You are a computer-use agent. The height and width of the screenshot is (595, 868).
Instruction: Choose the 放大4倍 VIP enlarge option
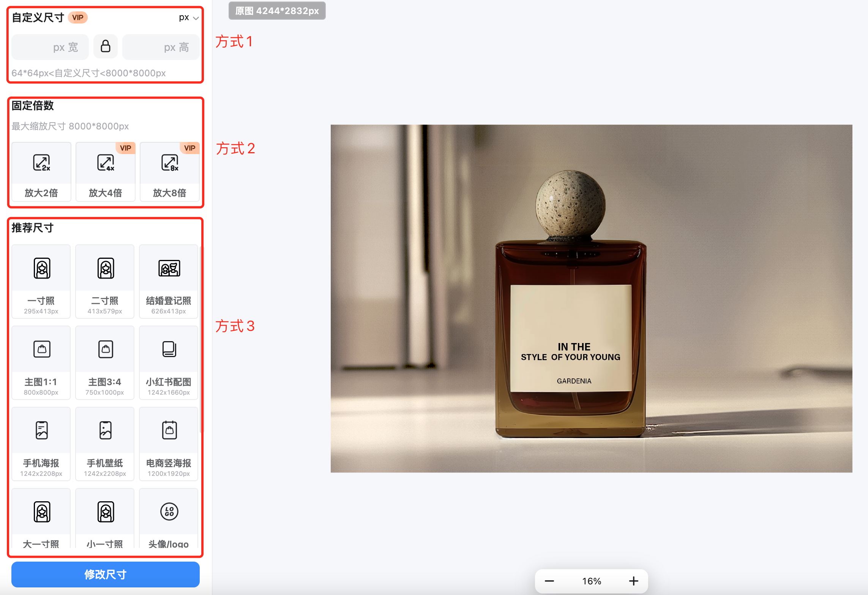pyautogui.click(x=106, y=172)
